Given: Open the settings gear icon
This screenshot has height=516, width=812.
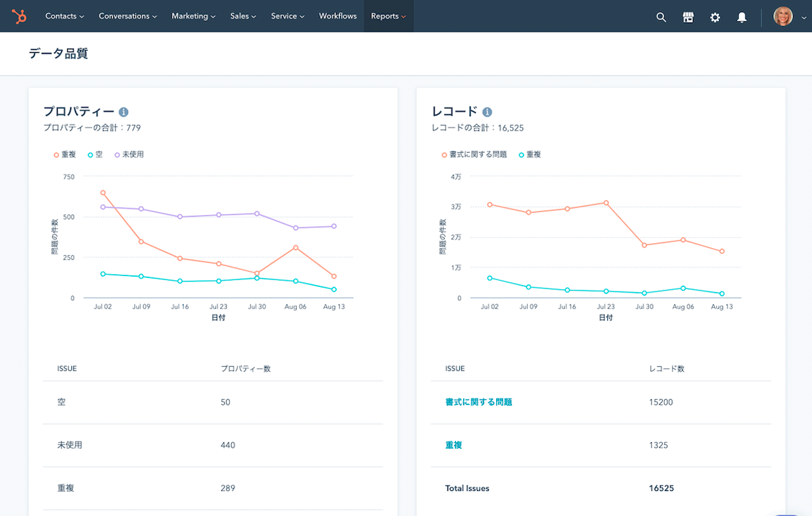Looking at the screenshot, I should click(715, 17).
